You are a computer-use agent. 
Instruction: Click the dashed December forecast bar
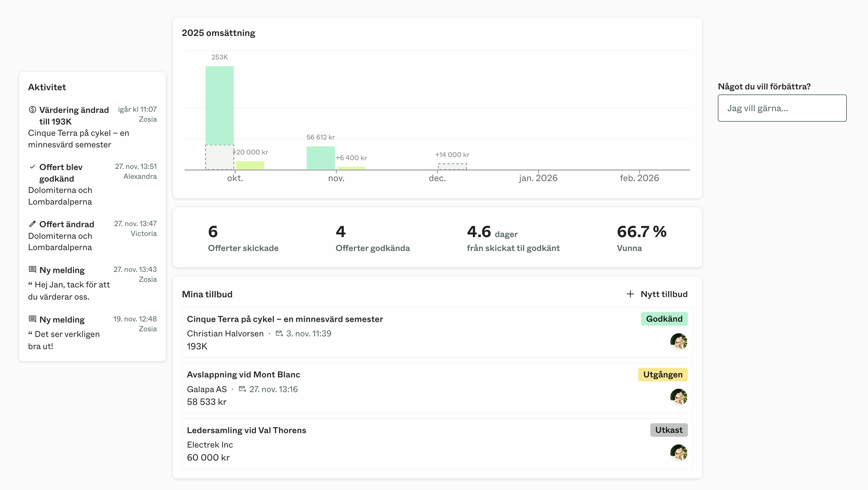(452, 166)
